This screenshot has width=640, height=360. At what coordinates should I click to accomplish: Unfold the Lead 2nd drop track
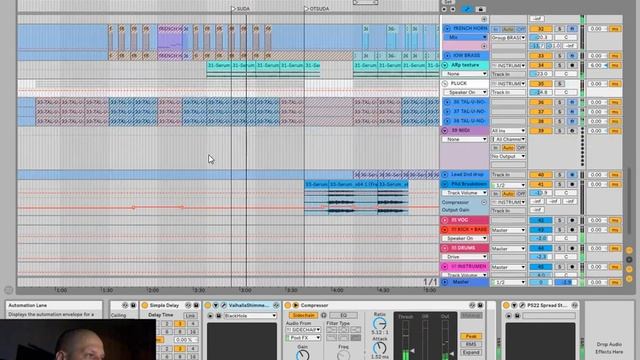[x=445, y=175]
